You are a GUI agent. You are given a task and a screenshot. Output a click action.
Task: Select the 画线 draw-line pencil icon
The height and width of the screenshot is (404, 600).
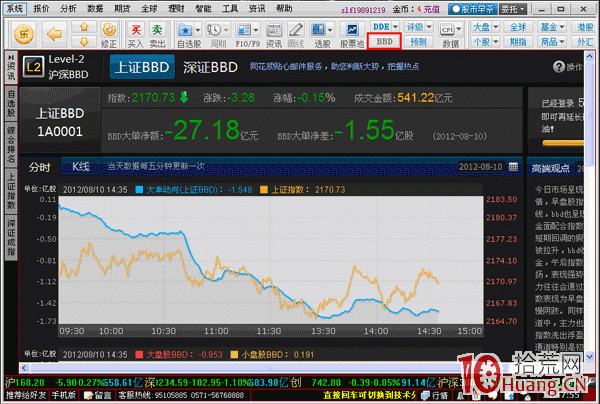point(295,35)
